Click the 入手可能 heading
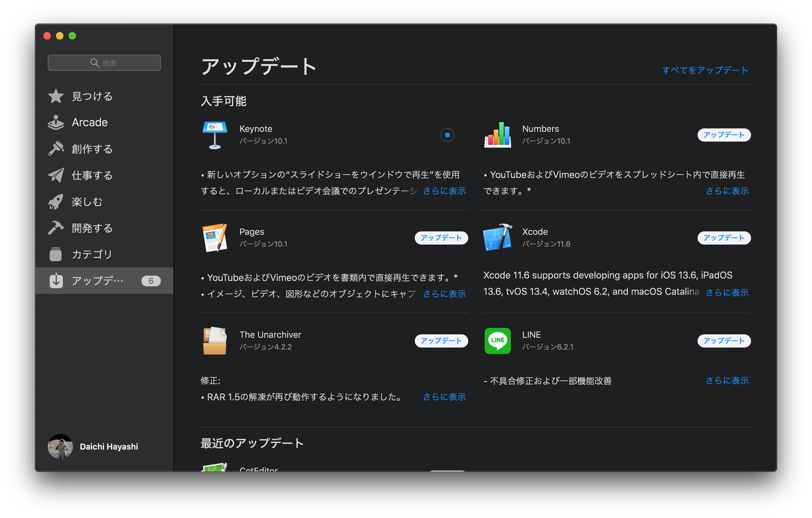Image resolution: width=812 pixels, height=518 pixels. click(223, 101)
